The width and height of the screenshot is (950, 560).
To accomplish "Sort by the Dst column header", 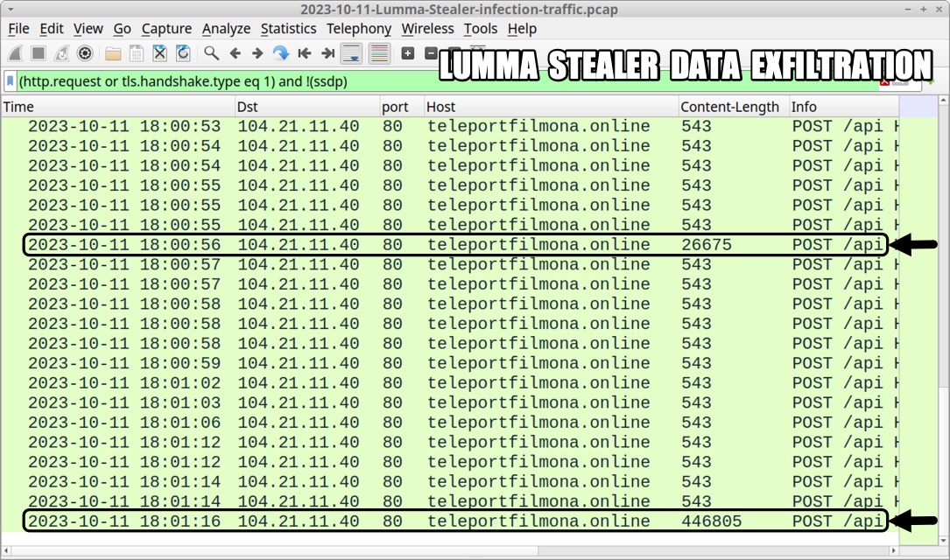I will [307, 107].
